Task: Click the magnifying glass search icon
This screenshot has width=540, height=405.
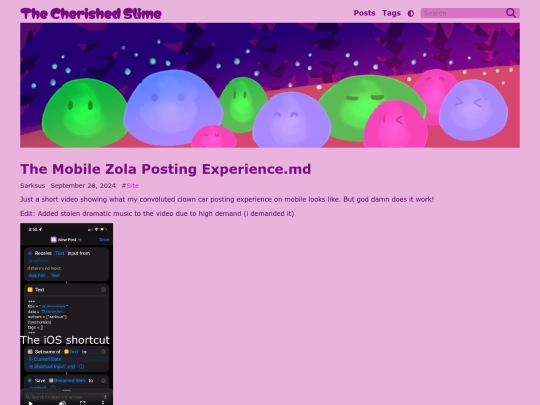Action: (511, 13)
